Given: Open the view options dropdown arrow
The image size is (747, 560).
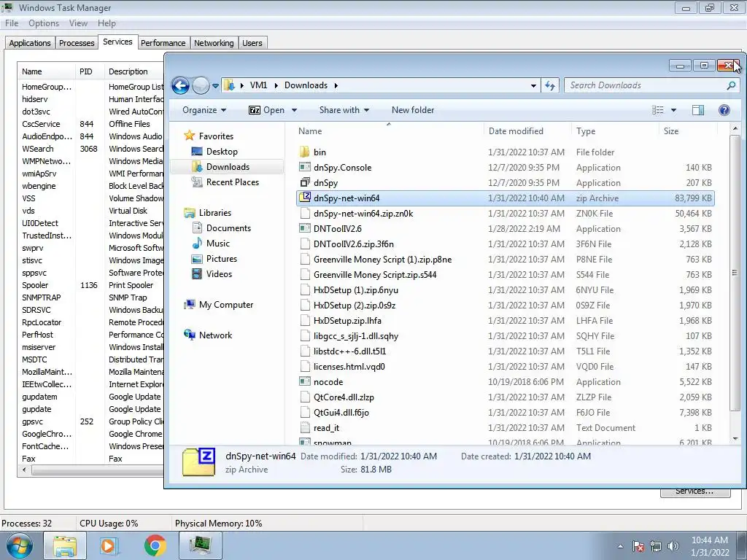Looking at the screenshot, I should point(673,110).
